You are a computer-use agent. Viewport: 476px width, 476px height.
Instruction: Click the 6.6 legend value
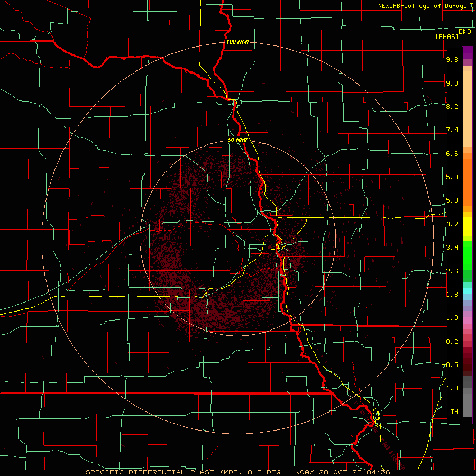(452, 153)
